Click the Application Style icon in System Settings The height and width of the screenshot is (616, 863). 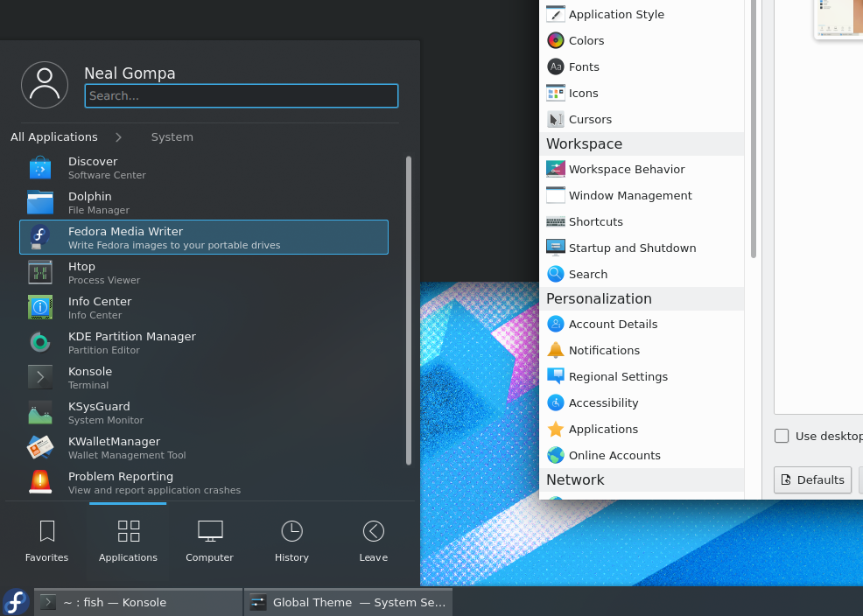pos(555,14)
